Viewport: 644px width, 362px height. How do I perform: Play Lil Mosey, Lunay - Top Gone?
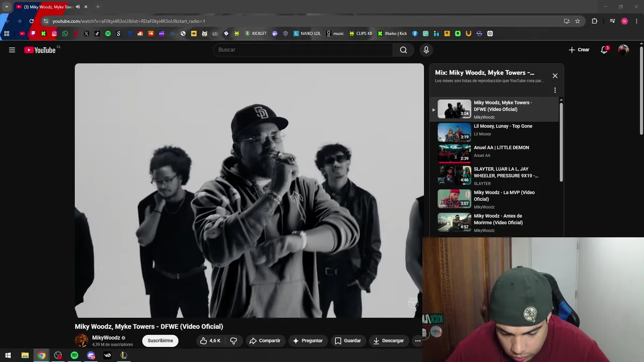pos(495,132)
